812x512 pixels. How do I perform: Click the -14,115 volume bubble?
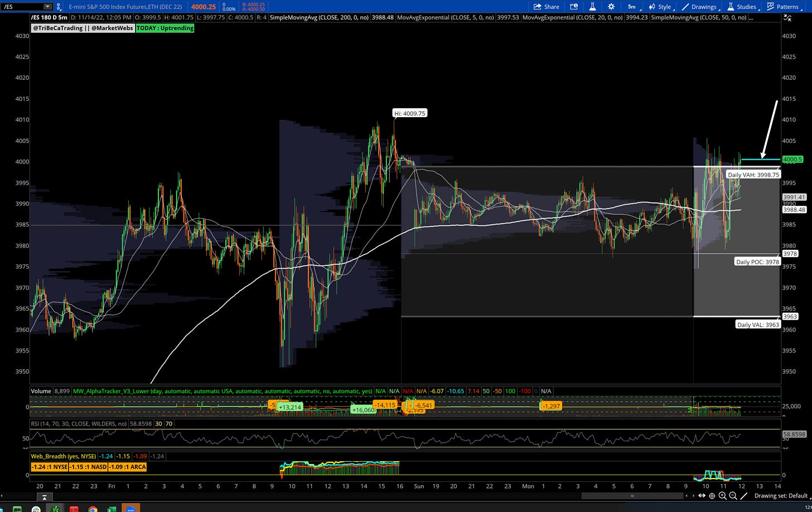pyautogui.click(x=386, y=405)
